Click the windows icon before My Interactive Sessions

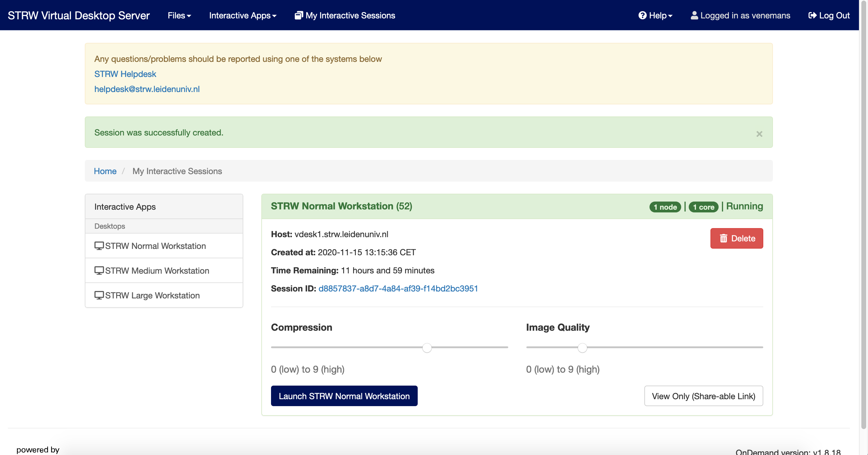pyautogui.click(x=298, y=15)
